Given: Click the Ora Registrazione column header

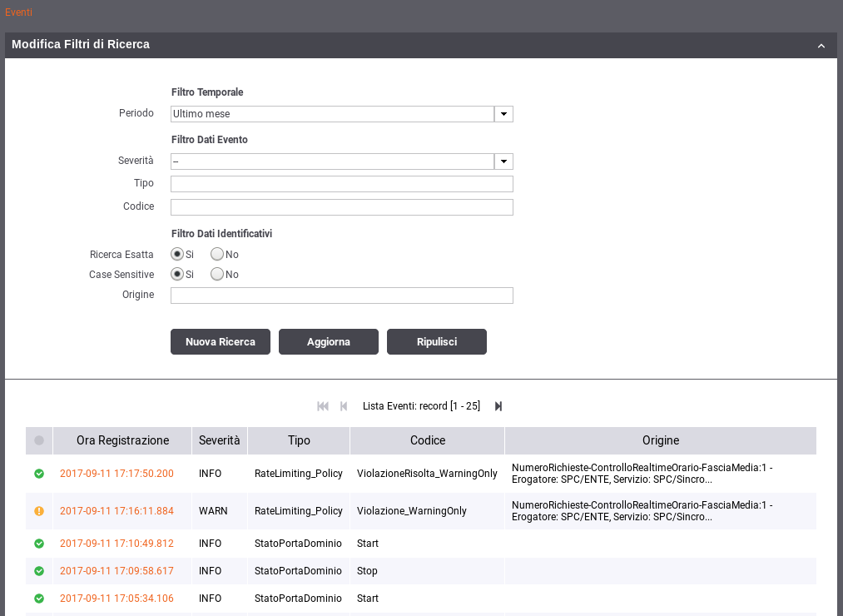Looking at the screenshot, I should 122,440.
